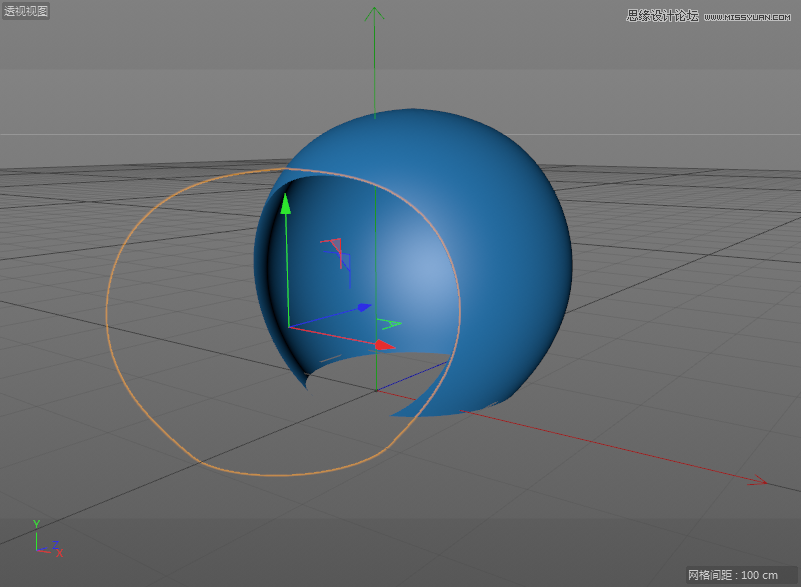Select the blue Z-axis arrow handle
801x587 pixels.
tap(364, 305)
